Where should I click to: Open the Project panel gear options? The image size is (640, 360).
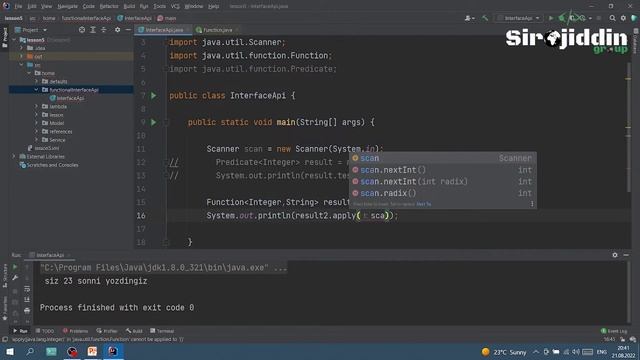tap(118, 30)
